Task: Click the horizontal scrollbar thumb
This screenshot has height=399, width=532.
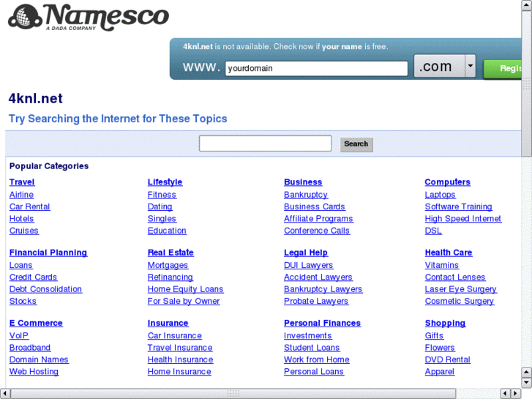Action: (x=233, y=394)
